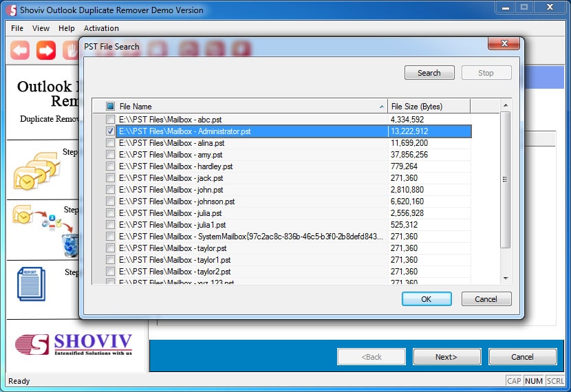The width and height of the screenshot is (571, 392).
Task: Click the file list scroll up arrow
Action: pos(506,105)
